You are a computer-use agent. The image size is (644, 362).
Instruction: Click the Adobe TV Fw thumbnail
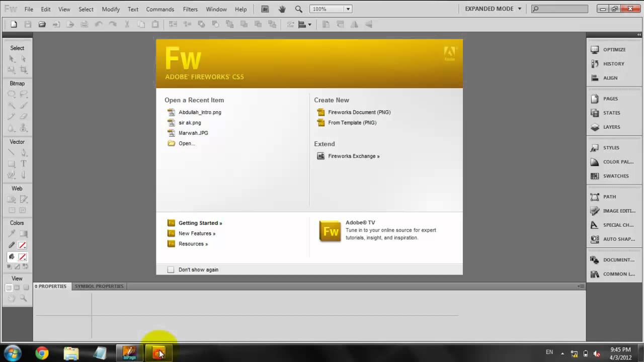click(330, 231)
